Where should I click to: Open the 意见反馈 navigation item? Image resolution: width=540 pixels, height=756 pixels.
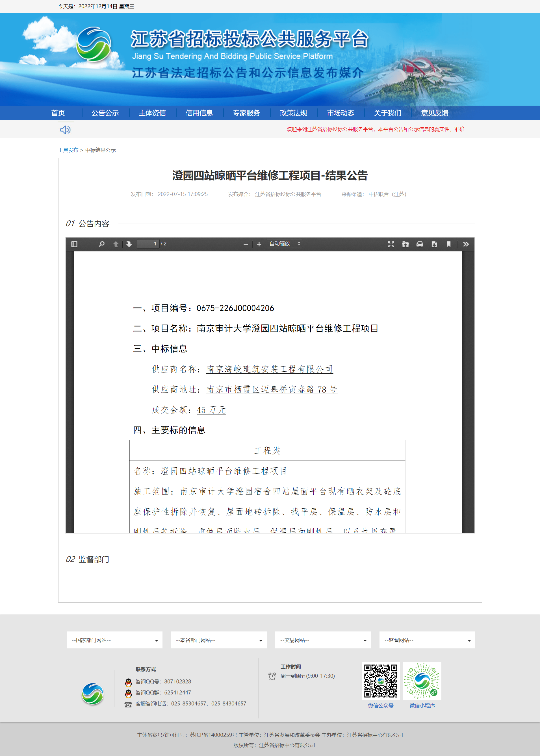point(435,113)
